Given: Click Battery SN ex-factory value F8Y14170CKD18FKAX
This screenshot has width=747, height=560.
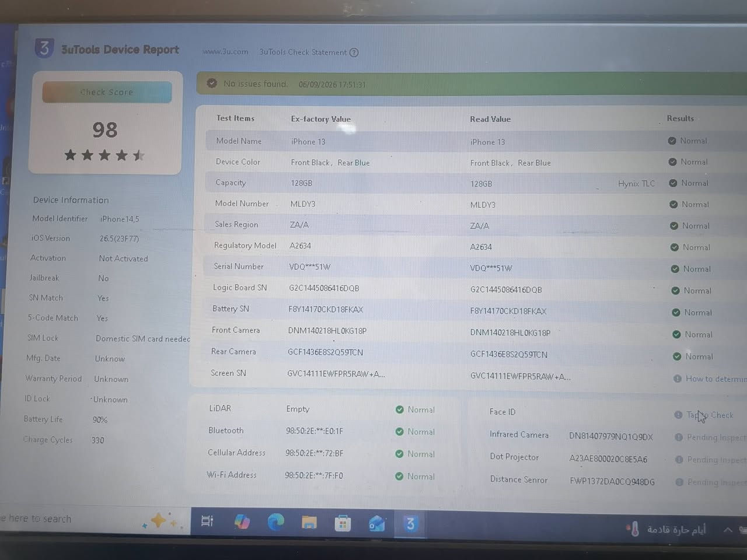Looking at the screenshot, I should tap(326, 309).
